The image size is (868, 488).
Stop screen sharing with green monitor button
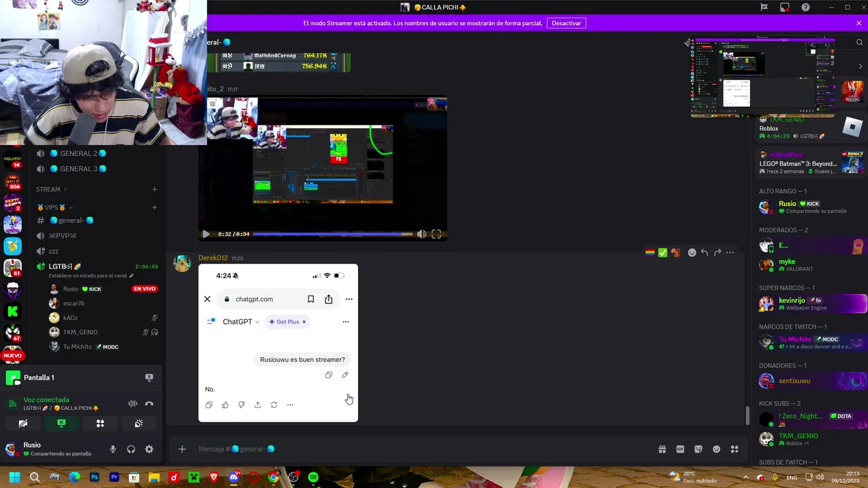[61, 424]
